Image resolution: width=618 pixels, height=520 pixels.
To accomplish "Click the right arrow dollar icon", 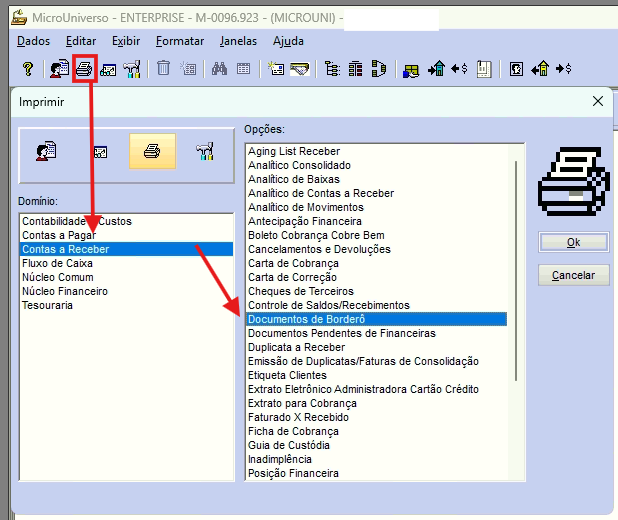I will [564, 69].
